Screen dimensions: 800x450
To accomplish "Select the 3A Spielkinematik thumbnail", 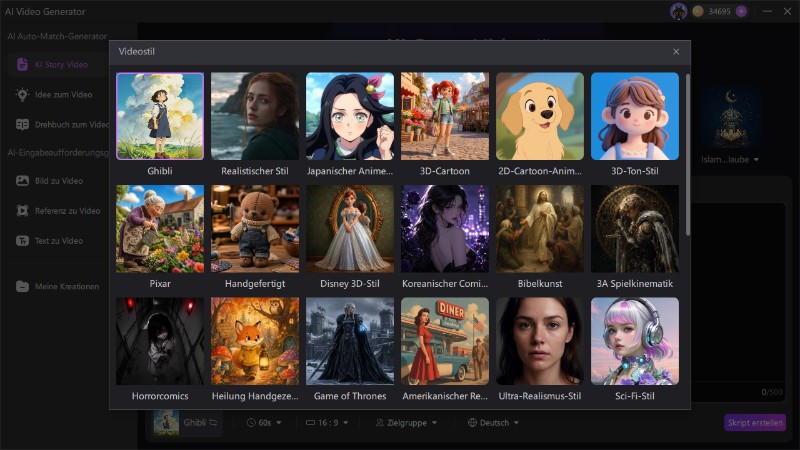I will point(635,229).
